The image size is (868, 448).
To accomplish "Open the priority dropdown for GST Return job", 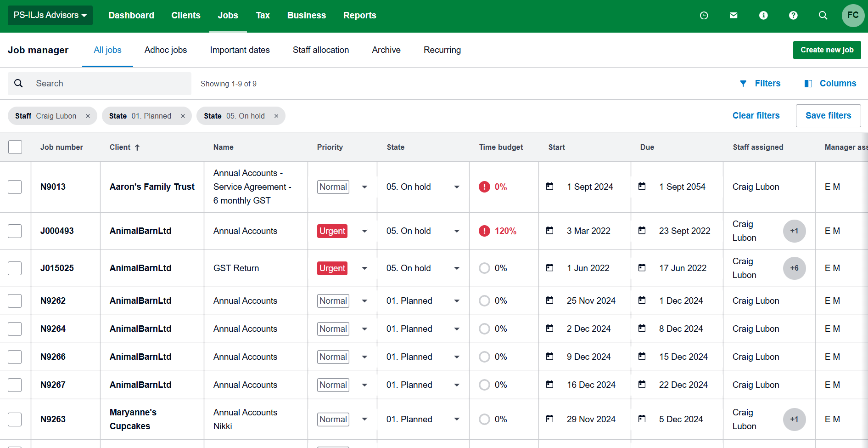I will (364, 268).
